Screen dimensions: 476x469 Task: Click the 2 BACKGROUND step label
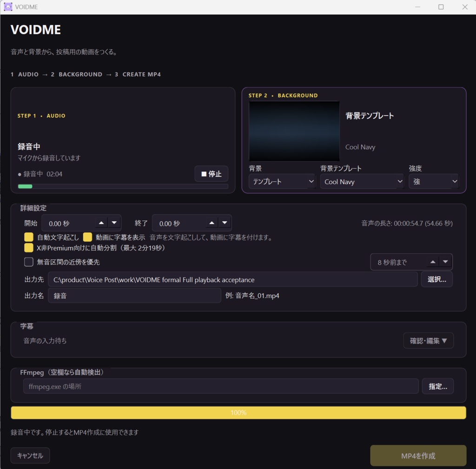(x=77, y=74)
